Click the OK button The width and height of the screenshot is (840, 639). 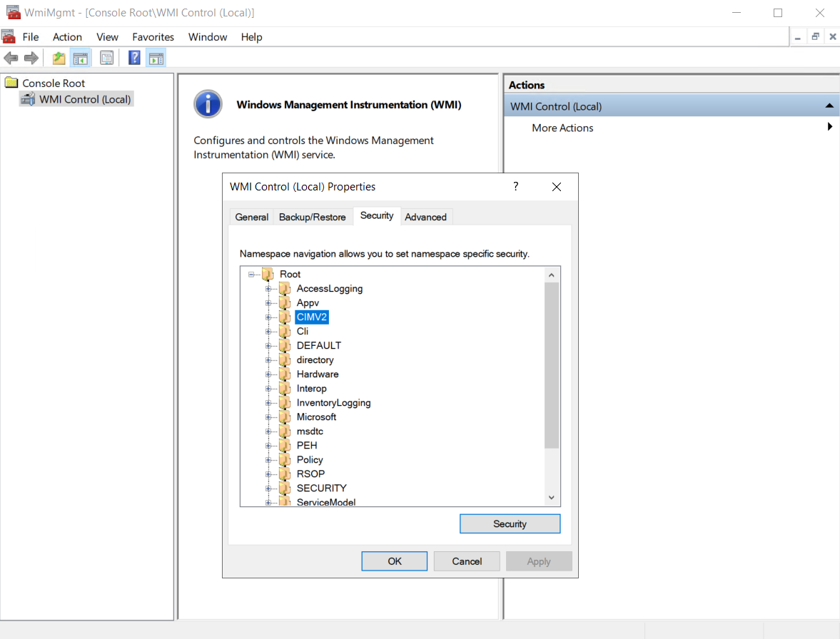[394, 561]
